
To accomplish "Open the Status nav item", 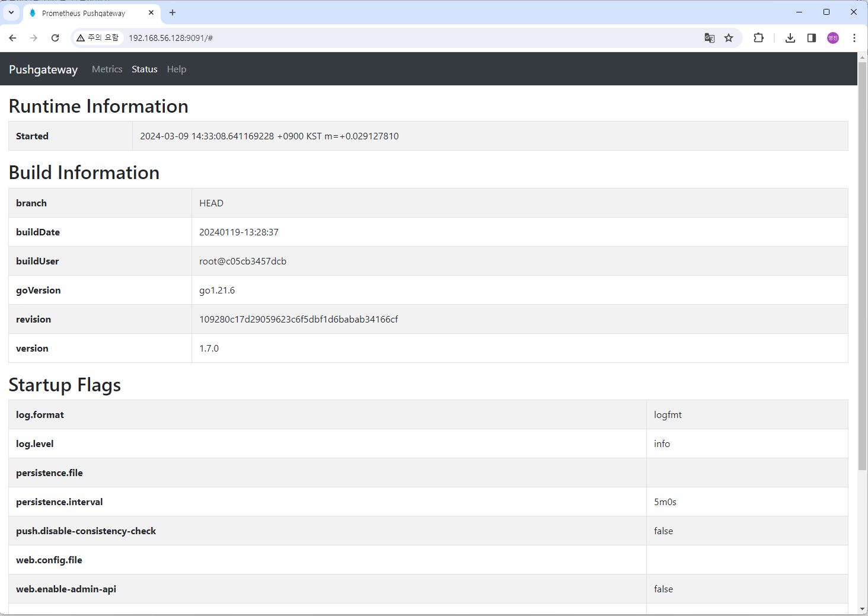I will (145, 69).
